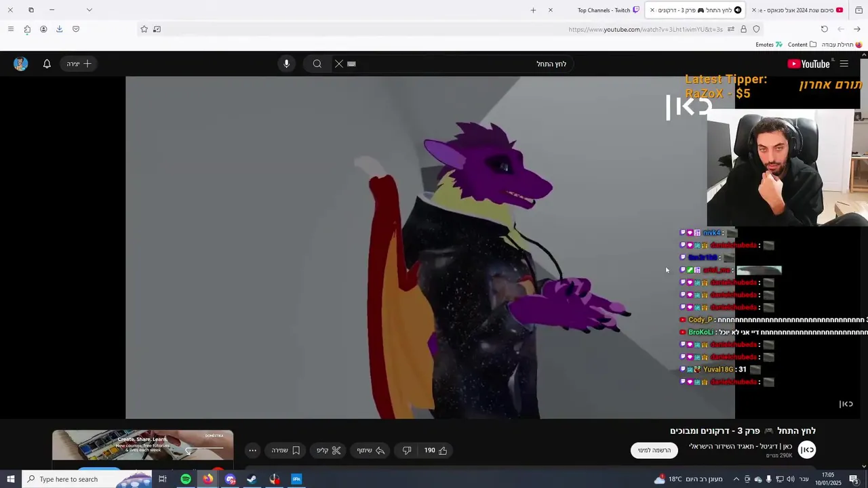The height and width of the screenshot is (488, 868).
Task: Switch the input language (עבר)
Action: 804,479
